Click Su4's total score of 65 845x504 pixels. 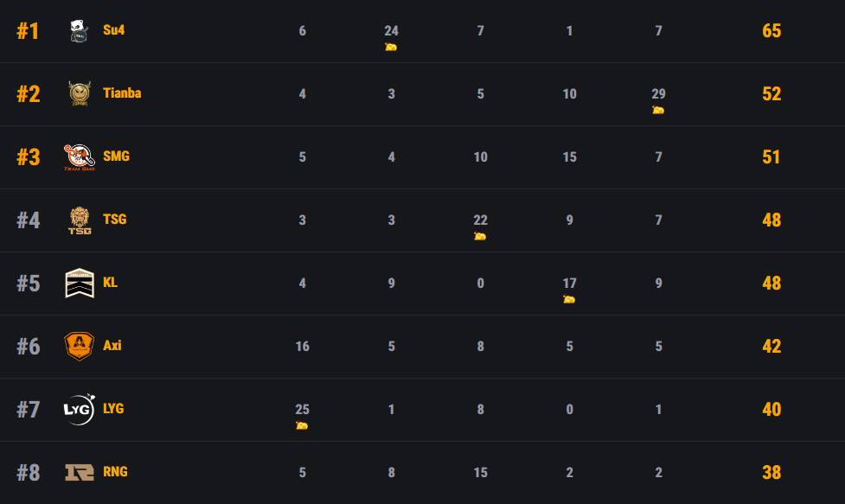click(771, 31)
